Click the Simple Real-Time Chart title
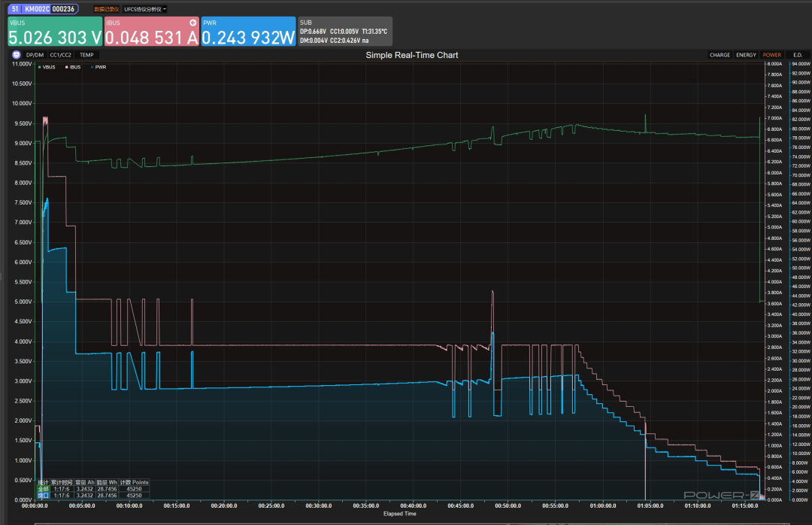Screen dimensions: 812x525 (412, 55)
